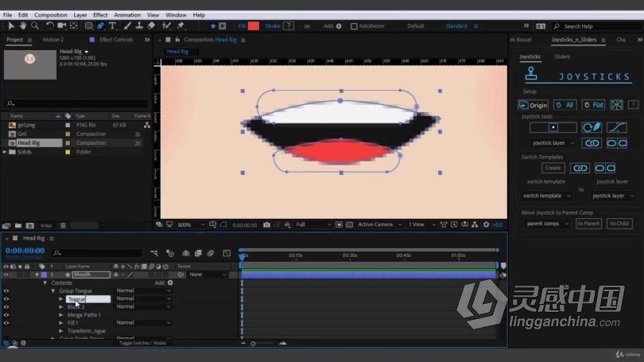Select the Pen tool in toolbar
This screenshot has height=362, width=644.
tap(101, 26)
